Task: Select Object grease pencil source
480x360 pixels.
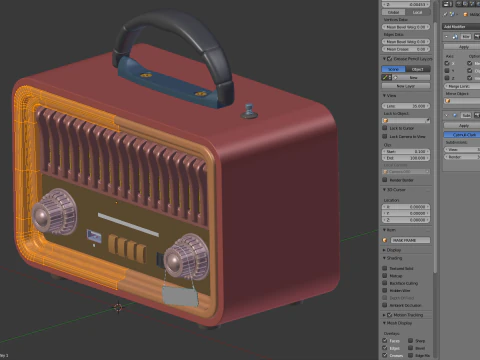Action: pos(418,69)
